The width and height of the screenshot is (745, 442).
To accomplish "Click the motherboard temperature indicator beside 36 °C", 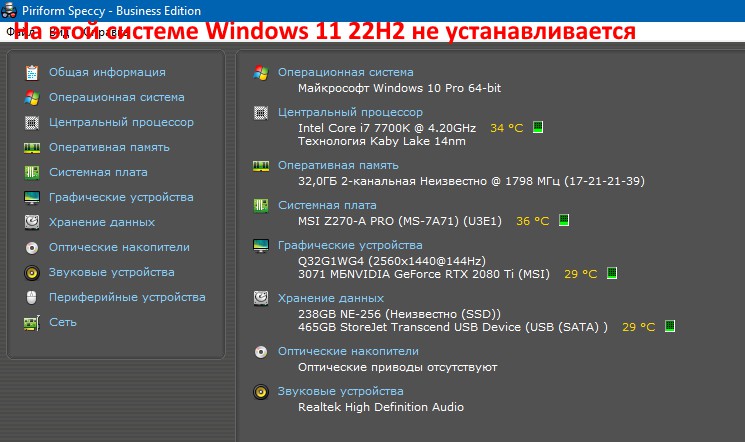I will pos(563,220).
